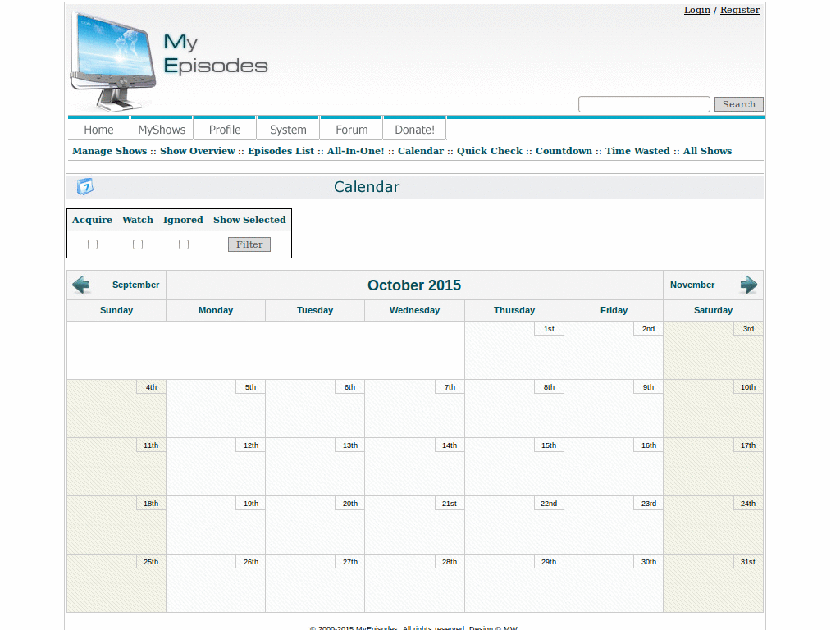Select the 15th day cell

tap(514, 467)
